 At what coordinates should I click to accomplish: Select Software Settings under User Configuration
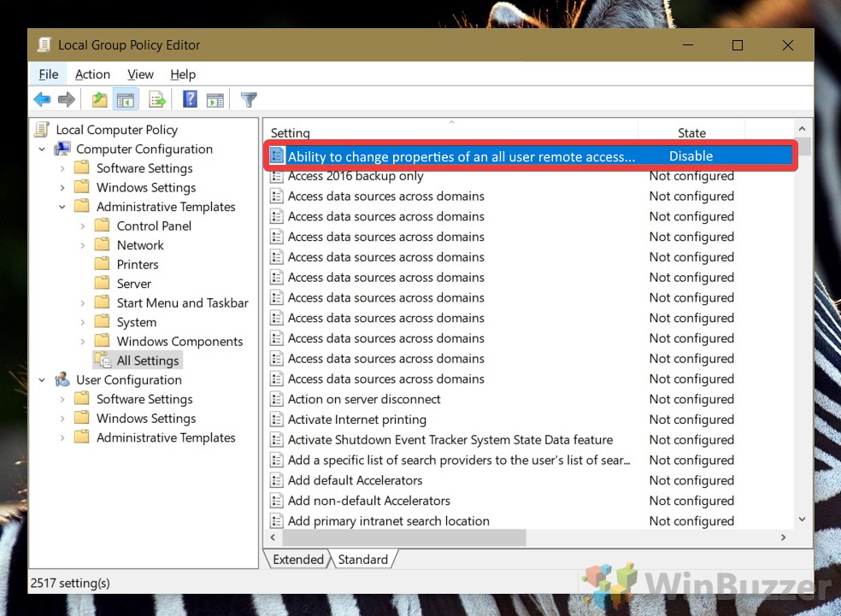[144, 399]
